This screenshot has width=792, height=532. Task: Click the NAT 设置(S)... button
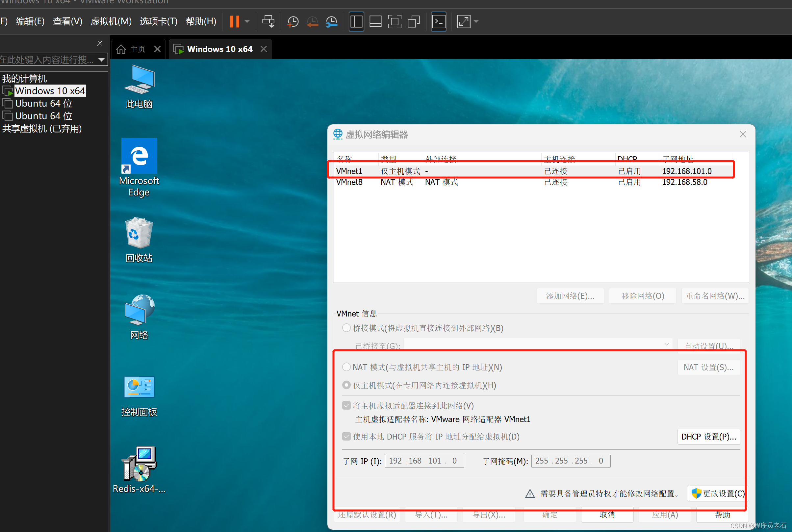(708, 367)
